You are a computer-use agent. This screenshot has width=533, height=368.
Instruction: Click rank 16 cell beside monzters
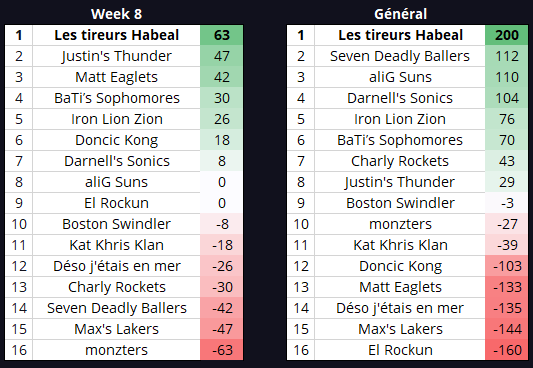19,350
